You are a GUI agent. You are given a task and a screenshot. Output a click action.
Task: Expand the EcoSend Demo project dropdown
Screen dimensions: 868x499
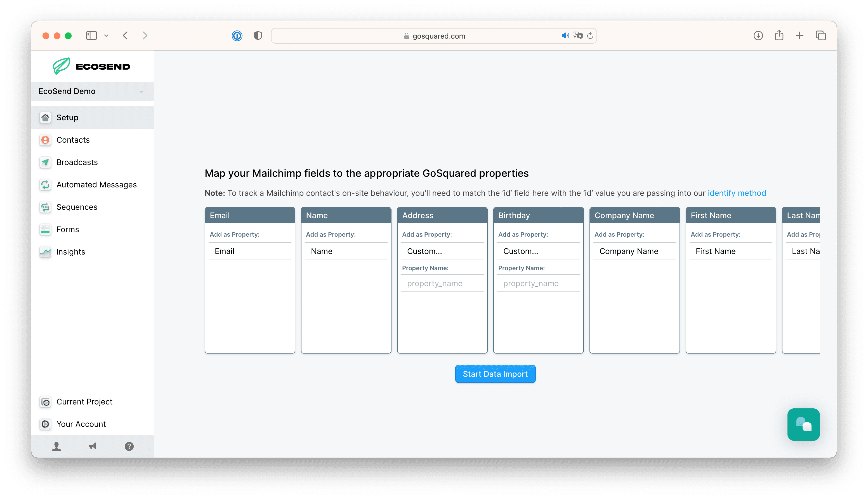pos(93,91)
